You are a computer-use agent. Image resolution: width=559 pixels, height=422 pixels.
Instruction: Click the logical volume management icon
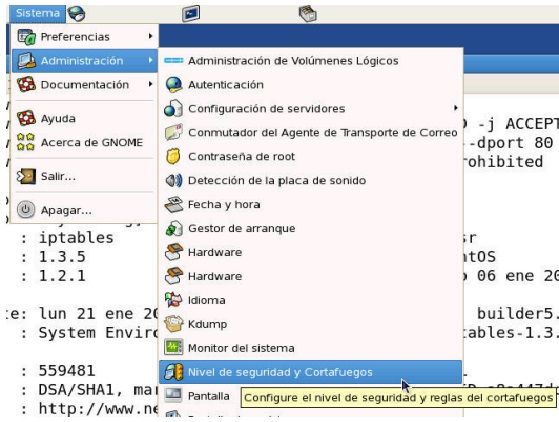click(174, 61)
